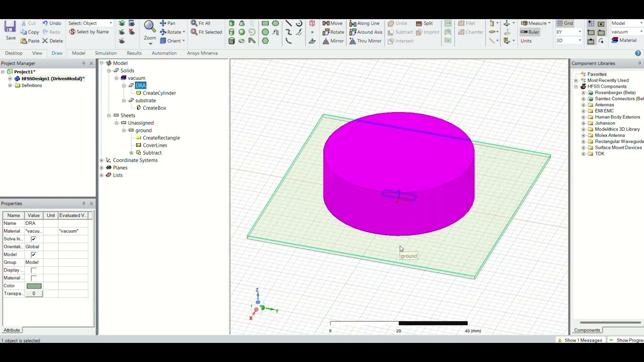
Task: Select the Draw Cylinder primitive icon
Action: click(x=231, y=32)
